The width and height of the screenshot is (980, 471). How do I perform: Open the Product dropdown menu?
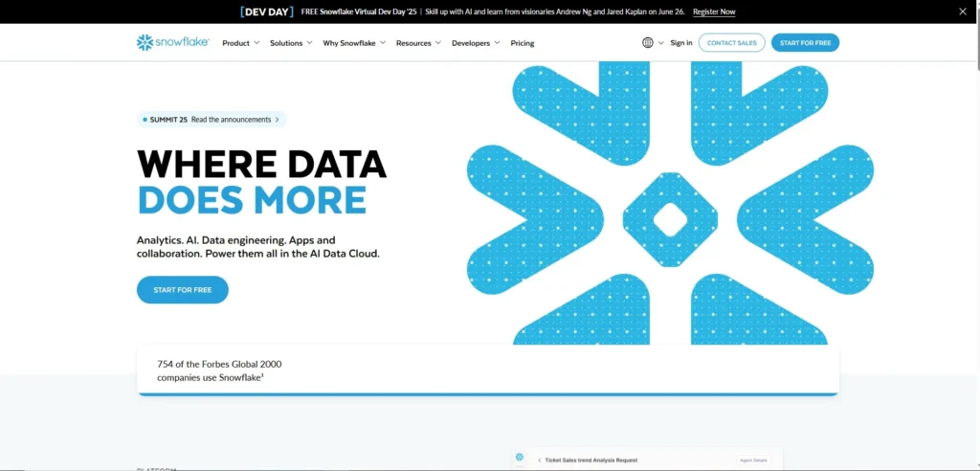coord(240,43)
